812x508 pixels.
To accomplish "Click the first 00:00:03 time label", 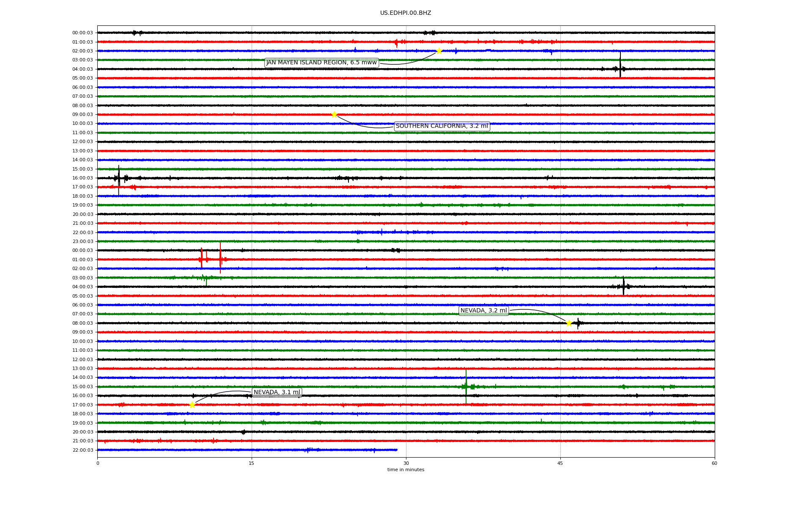I will (x=82, y=33).
